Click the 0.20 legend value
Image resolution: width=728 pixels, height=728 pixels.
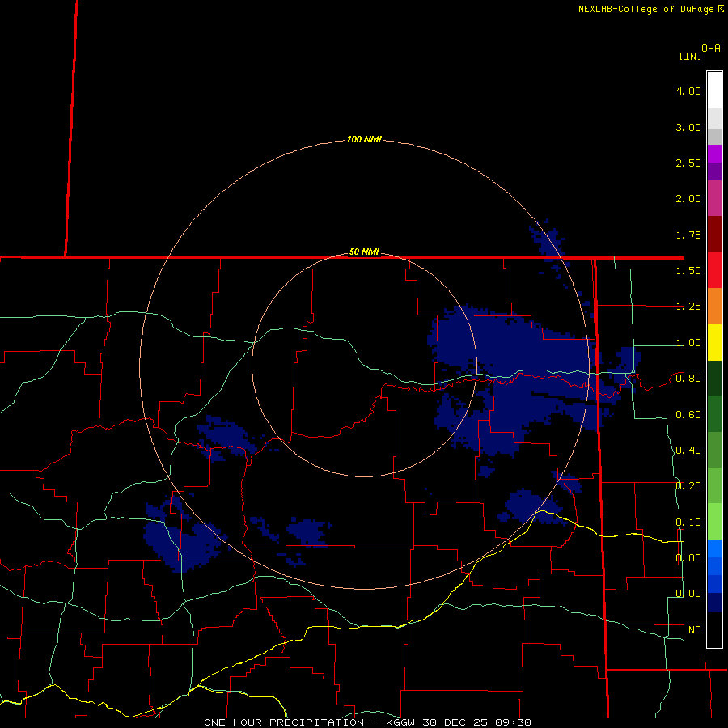688,486
